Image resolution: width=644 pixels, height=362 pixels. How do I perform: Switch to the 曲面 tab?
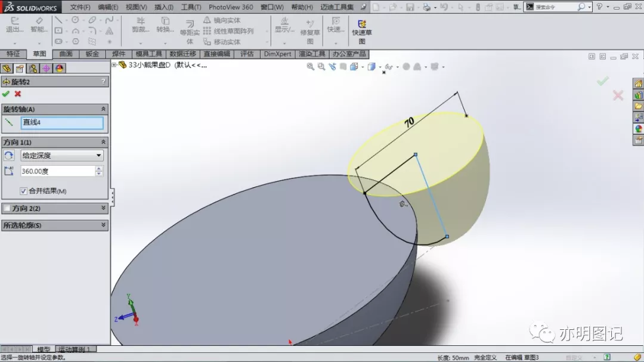[x=66, y=54]
